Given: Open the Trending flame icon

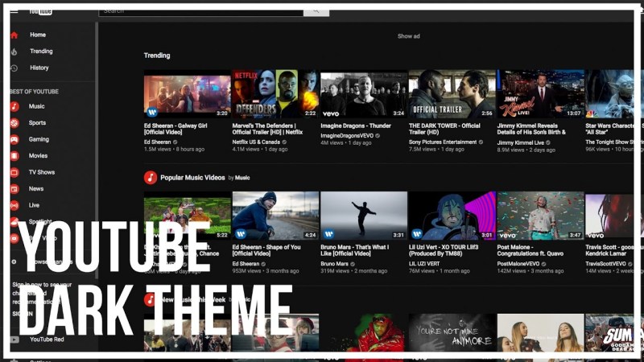Looking at the screenshot, I should tap(14, 51).
